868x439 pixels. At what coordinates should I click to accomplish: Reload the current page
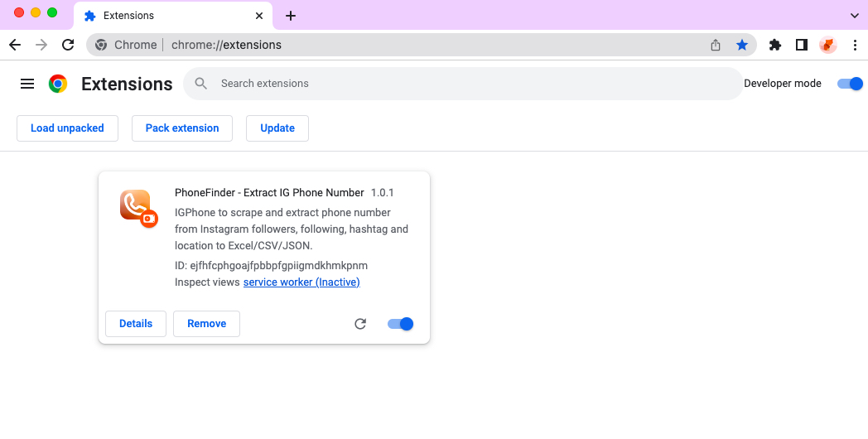click(x=68, y=45)
